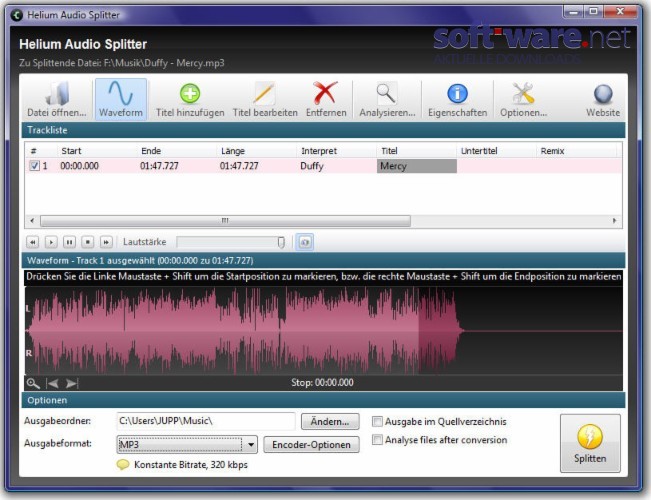Click the Ändern... button

pos(330,422)
